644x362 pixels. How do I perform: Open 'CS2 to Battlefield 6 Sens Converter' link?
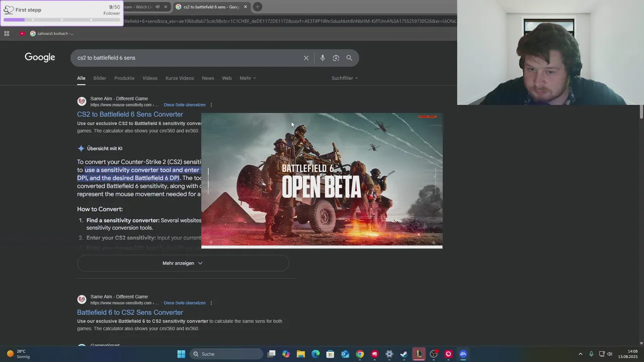tap(130, 114)
